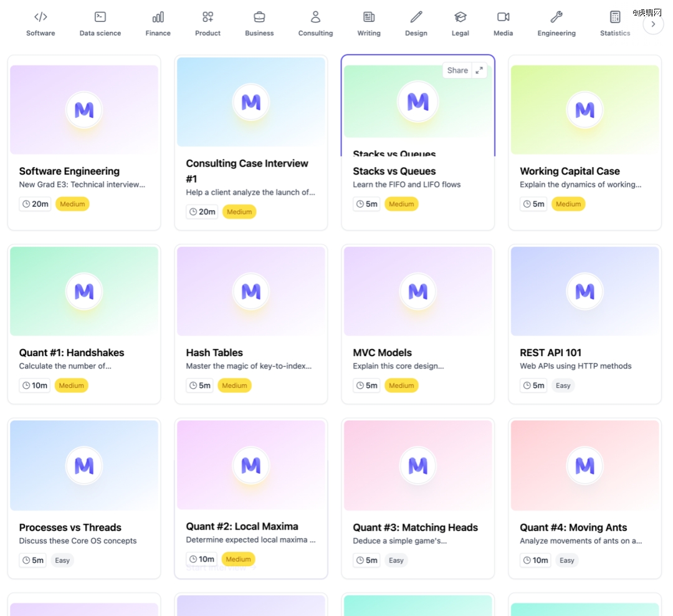Switch to the Finance category tab
Screen dimensions: 673x616
coord(158,24)
